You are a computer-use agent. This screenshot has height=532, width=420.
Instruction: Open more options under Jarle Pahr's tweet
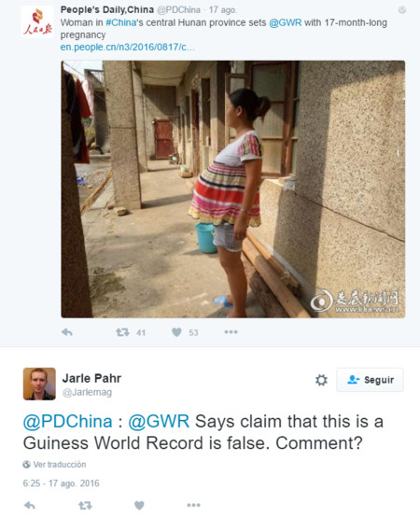tap(193, 505)
